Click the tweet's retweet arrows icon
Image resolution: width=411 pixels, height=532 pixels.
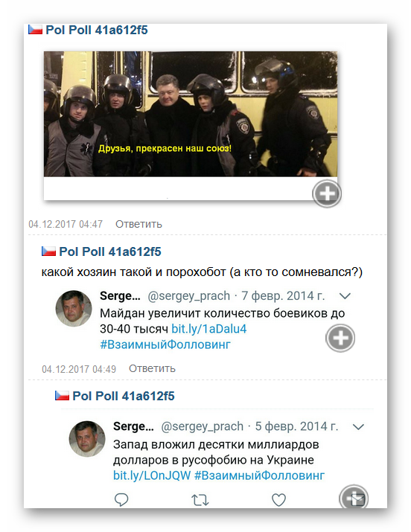pos(200,500)
